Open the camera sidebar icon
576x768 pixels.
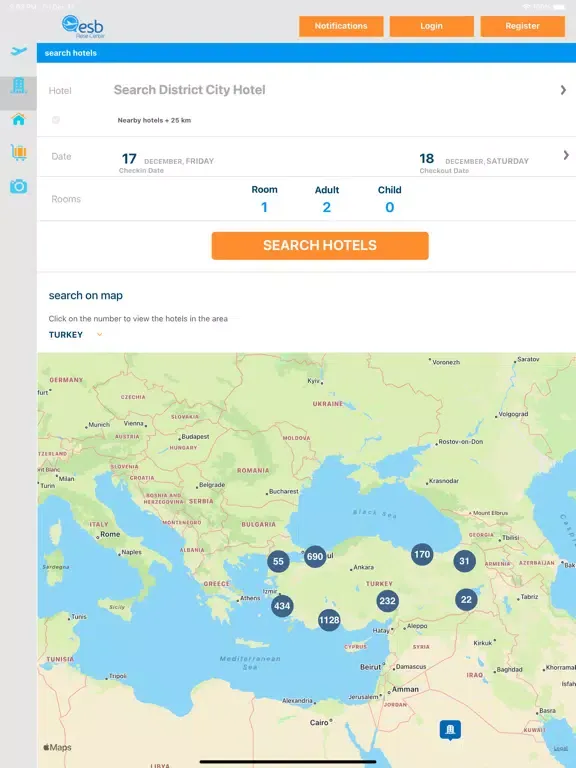click(18, 186)
